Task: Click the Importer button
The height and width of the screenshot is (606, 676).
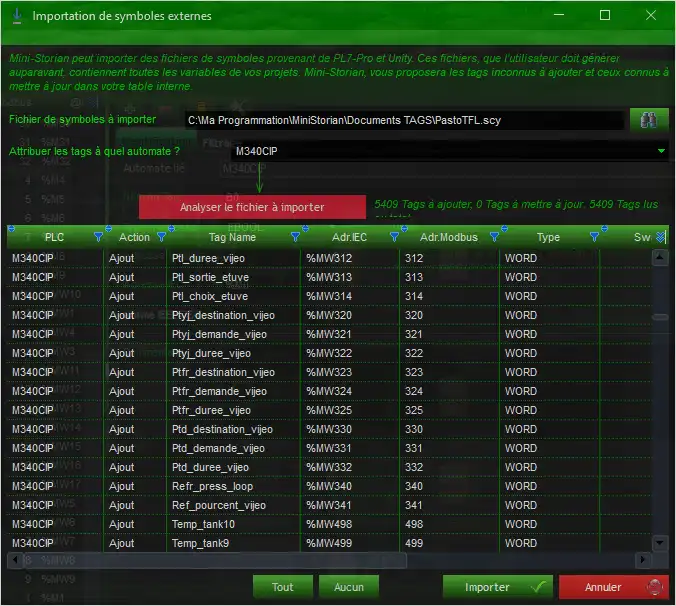Action: pos(498,587)
